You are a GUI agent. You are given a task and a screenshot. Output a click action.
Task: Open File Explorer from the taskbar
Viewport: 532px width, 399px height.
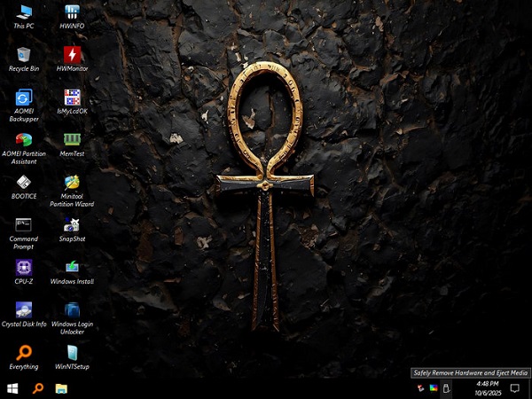pos(61,389)
